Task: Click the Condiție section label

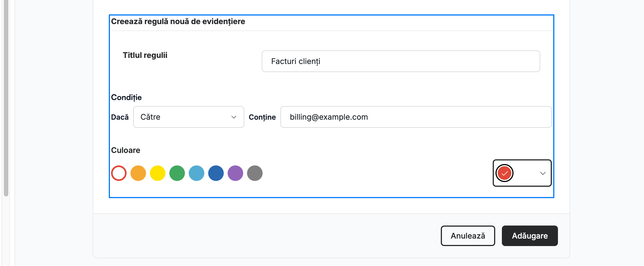Action: (126, 98)
